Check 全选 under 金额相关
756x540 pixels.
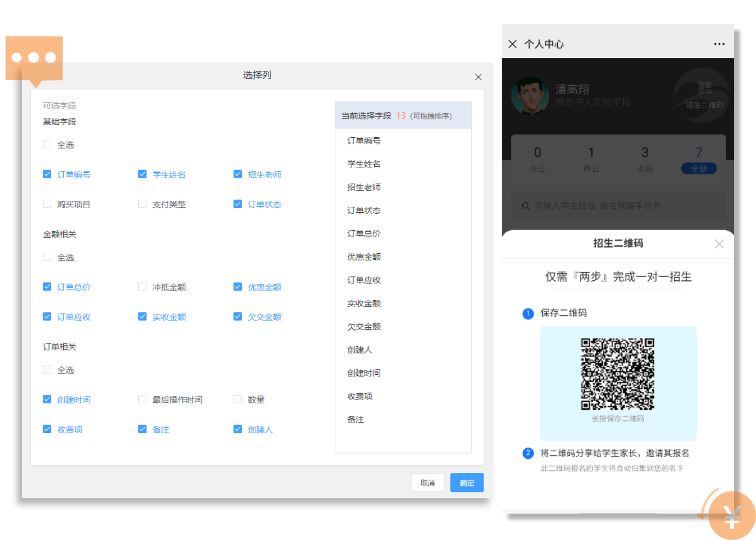47,257
